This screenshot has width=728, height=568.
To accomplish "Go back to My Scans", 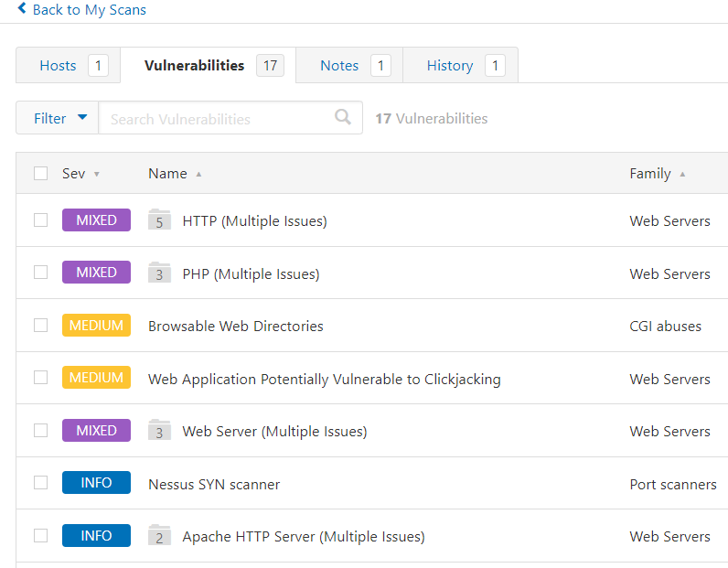I will [81, 9].
